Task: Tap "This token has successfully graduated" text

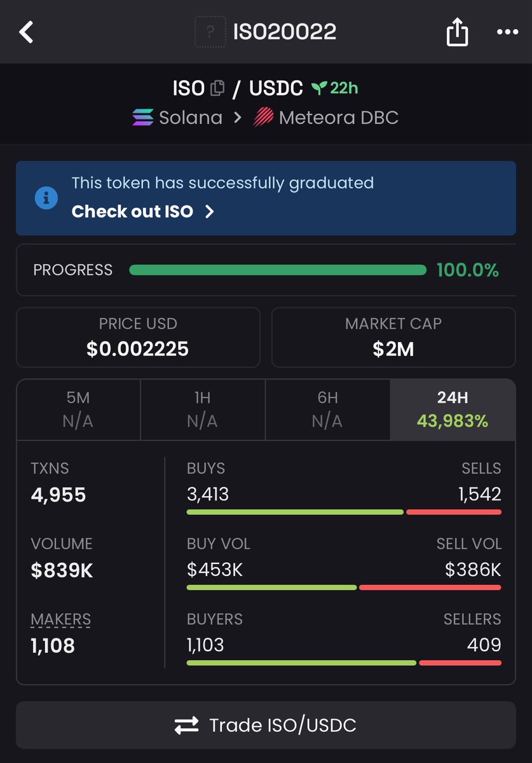Action: [223, 183]
